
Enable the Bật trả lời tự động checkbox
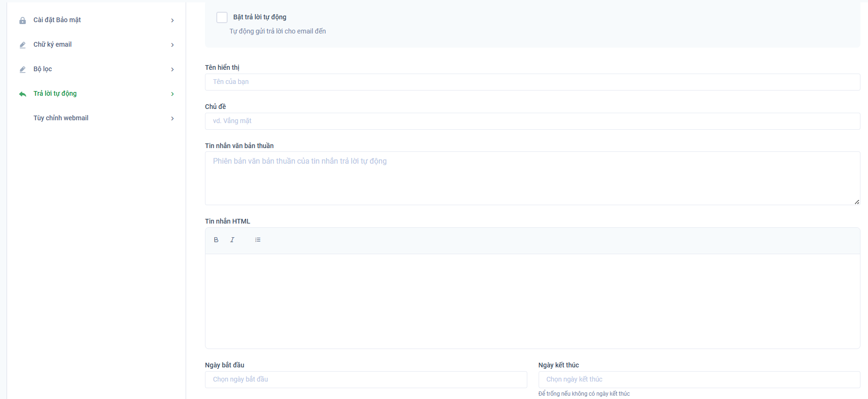tap(222, 17)
